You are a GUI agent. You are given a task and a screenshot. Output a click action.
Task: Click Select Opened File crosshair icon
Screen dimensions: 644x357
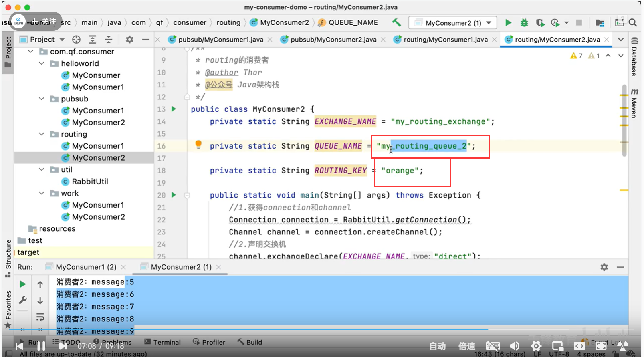[76, 39]
